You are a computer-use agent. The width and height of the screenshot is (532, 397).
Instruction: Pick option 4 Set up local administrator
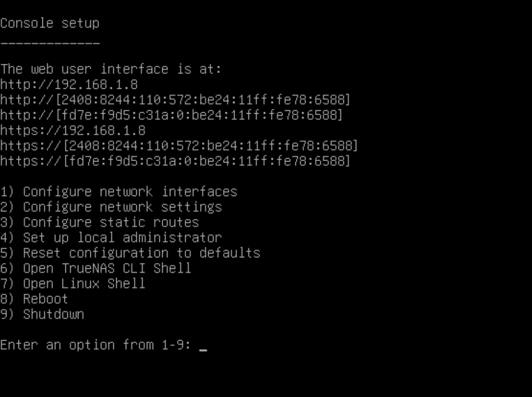click(111, 238)
